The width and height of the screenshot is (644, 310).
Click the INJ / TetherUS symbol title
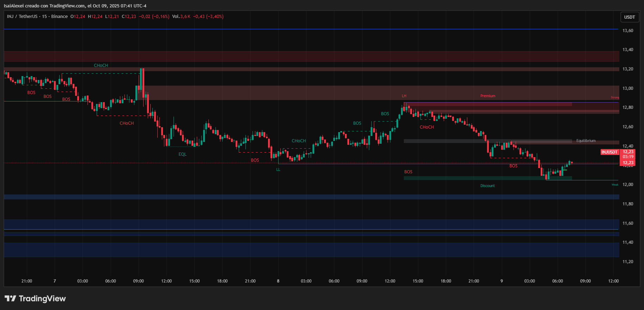(x=22, y=17)
